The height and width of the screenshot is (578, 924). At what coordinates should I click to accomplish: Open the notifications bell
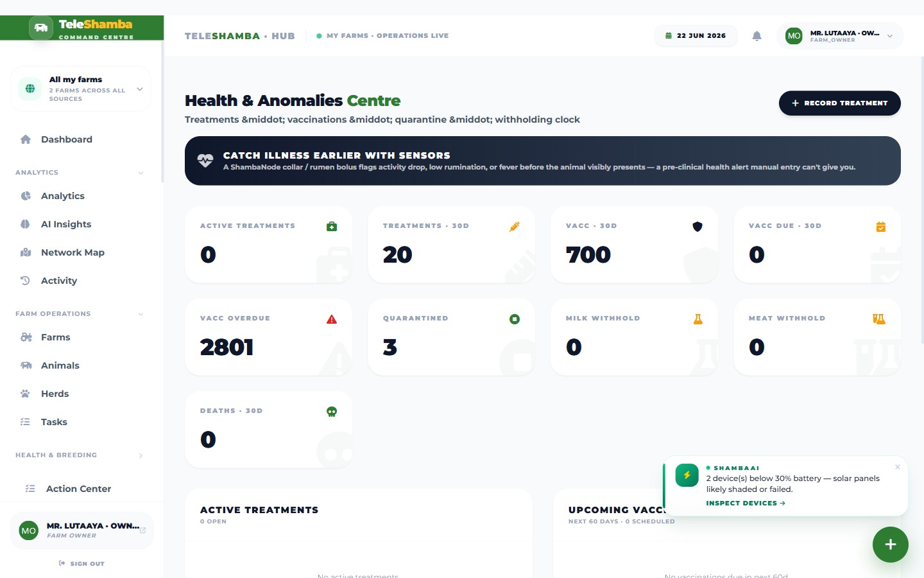757,36
